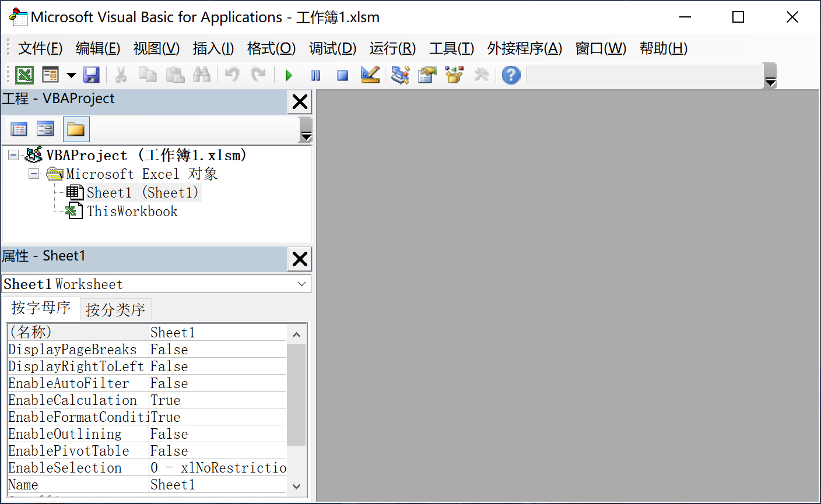
Task: Click the Break pause icon
Action: (315, 75)
